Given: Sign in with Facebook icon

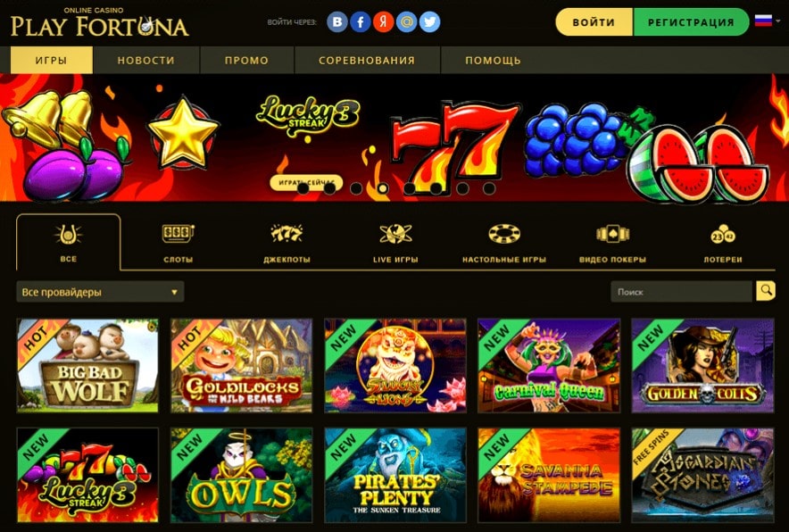Looking at the screenshot, I should [361, 22].
